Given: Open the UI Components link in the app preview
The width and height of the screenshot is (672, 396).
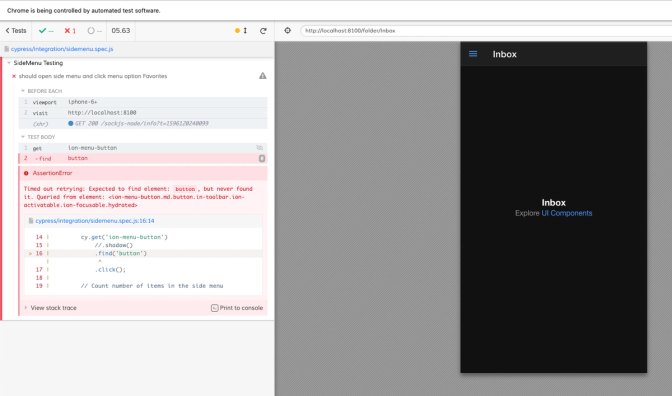Looking at the screenshot, I should click(x=567, y=213).
